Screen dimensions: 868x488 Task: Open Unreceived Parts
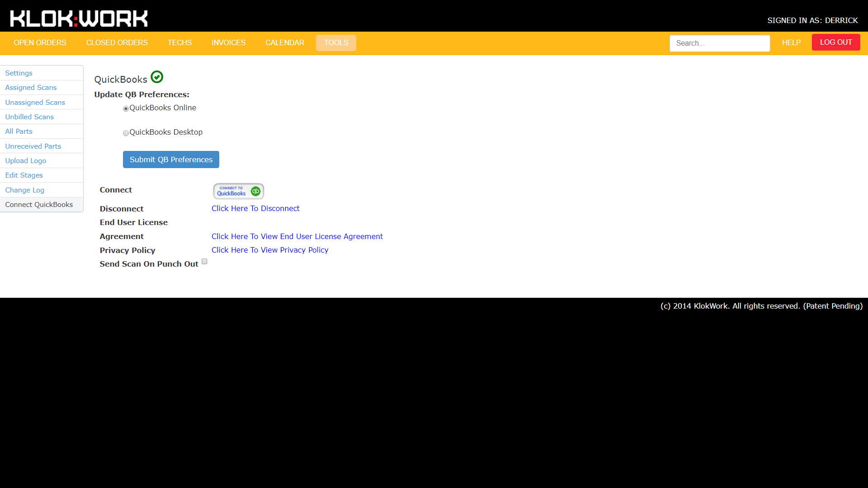click(42, 146)
